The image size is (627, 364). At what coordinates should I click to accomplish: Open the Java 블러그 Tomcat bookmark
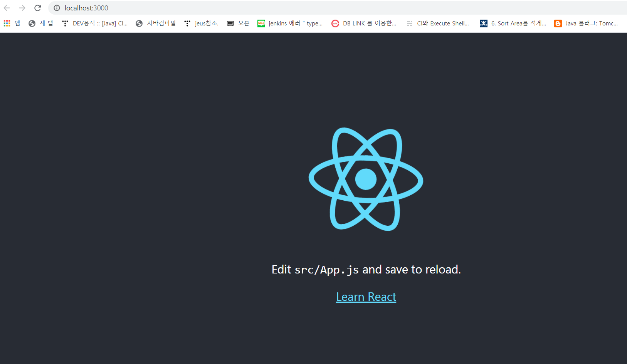click(586, 23)
